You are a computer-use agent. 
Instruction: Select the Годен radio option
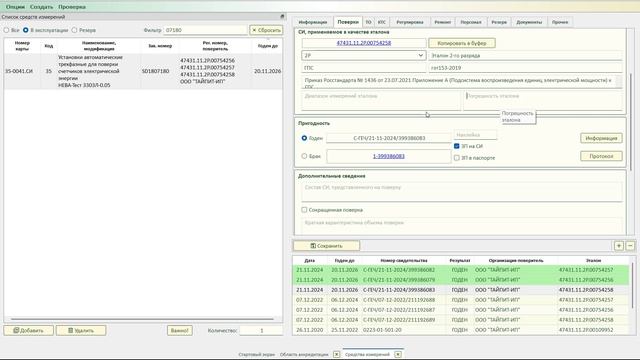pos(304,138)
